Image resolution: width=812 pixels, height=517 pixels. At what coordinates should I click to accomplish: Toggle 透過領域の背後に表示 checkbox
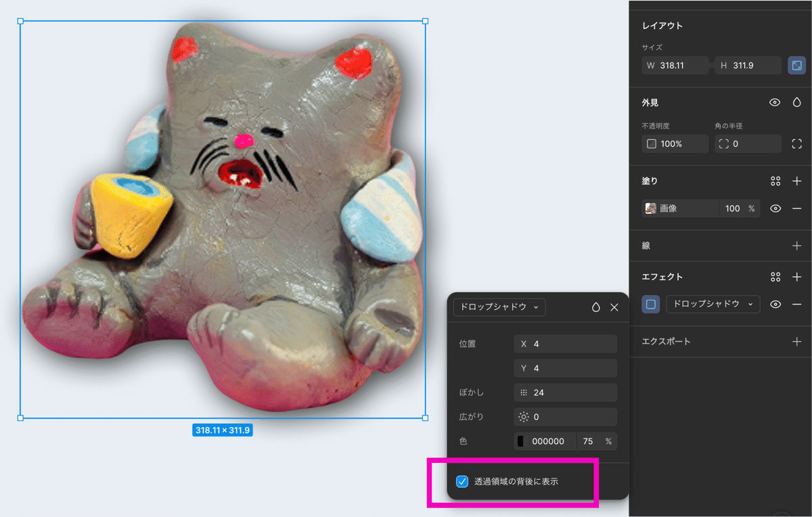click(x=462, y=482)
